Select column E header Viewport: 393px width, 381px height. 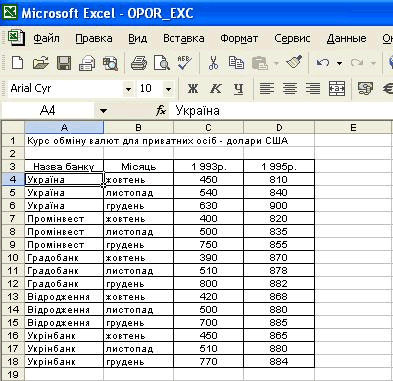pos(353,127)
